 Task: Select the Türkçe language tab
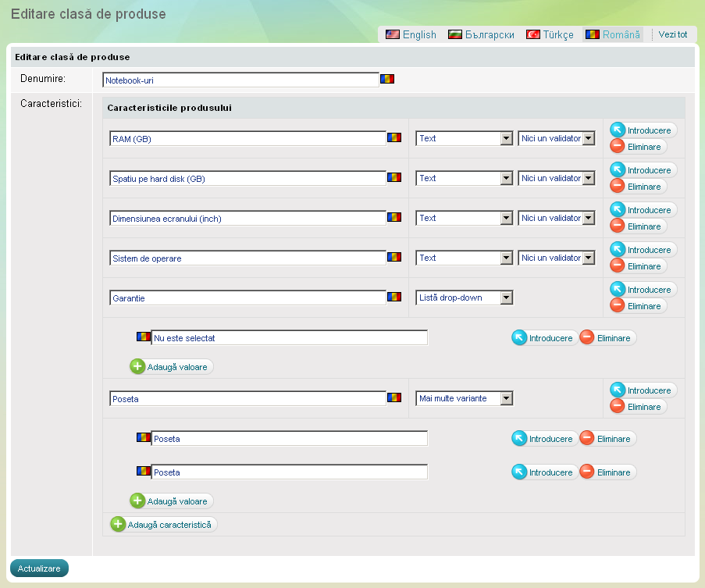tap(550, 34)
